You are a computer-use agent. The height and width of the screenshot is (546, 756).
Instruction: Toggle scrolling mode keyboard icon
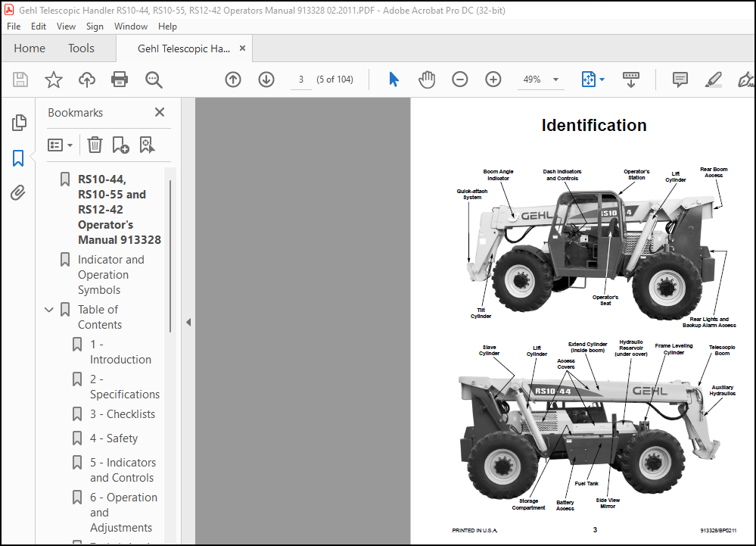631,79
